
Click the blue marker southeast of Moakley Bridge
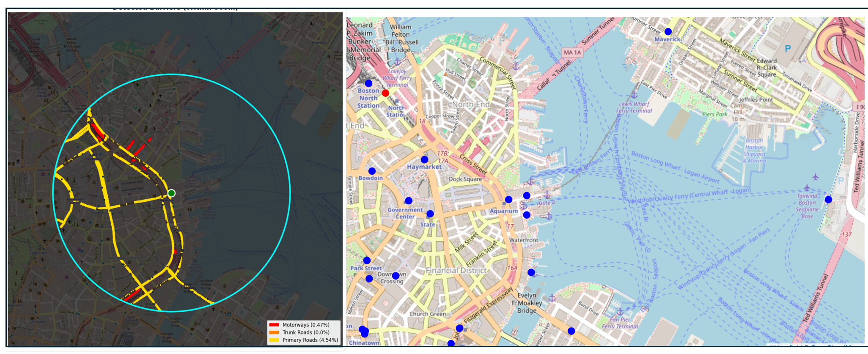pyautogui.click(x=571, y=331)
